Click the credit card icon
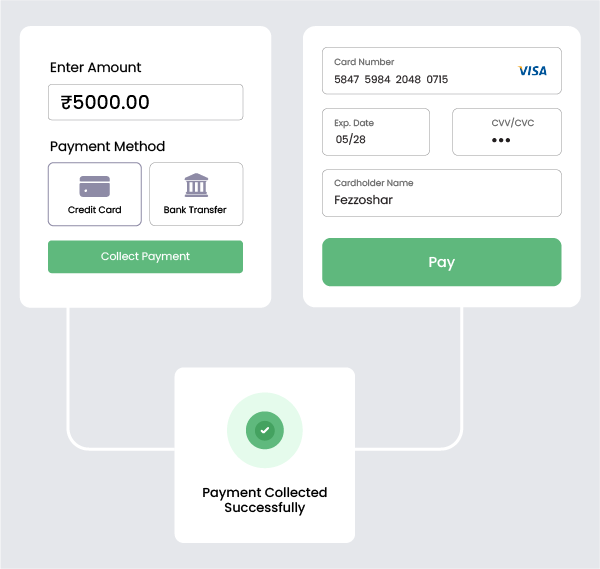The width and height of the screenshot is (600, 569). 95,186
